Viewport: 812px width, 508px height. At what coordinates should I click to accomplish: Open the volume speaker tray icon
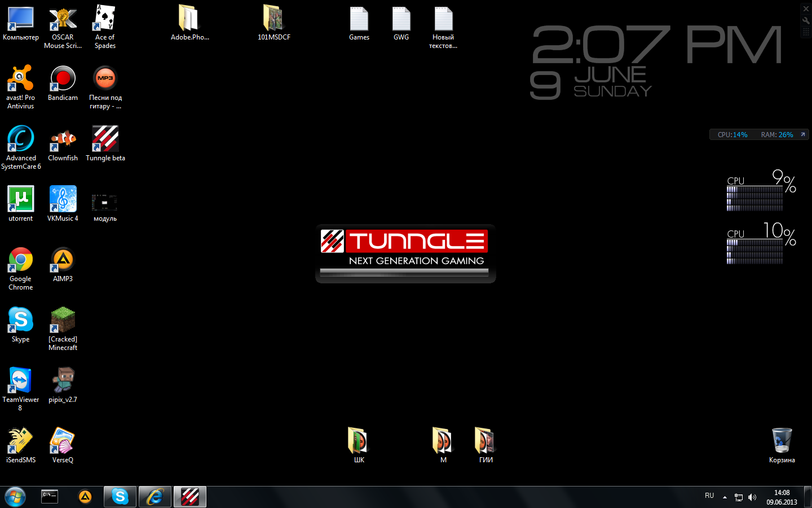(x=752, y=497)
